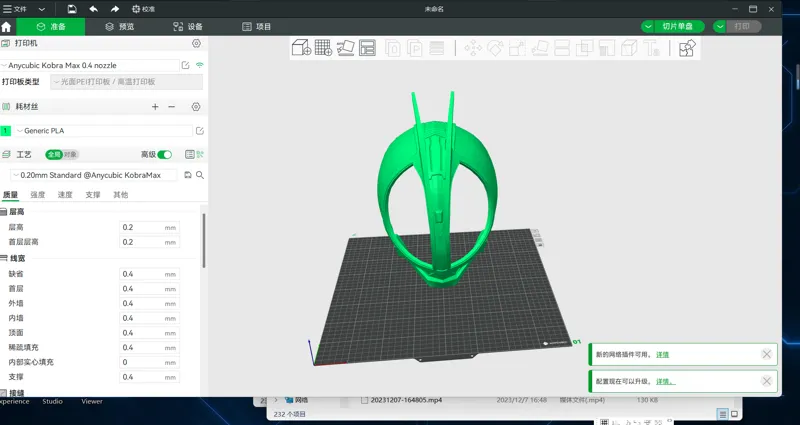Click the settings panel vertical scrollbar
This screenshot has width=800, height=425.
click(204, 240)
